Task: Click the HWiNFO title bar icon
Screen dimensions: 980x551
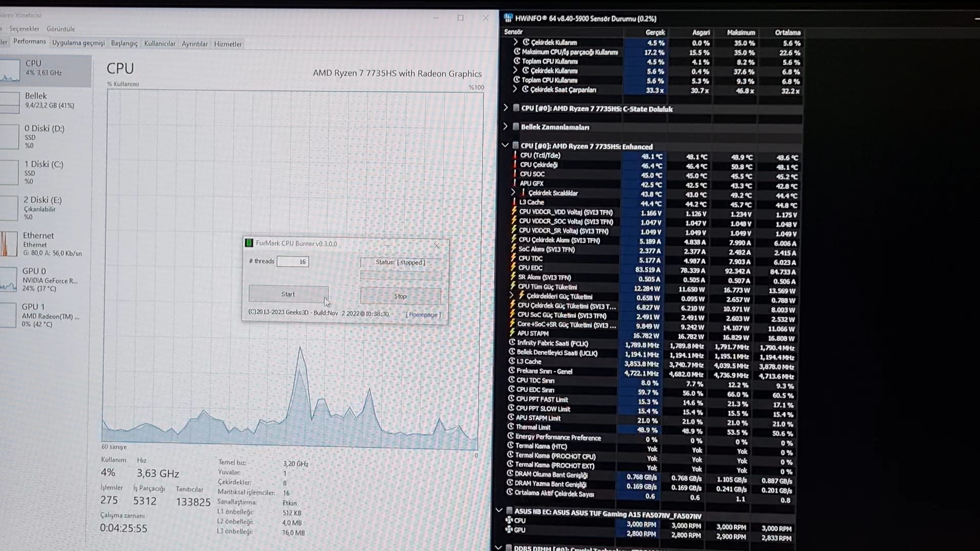Action: tap(508, 18)
